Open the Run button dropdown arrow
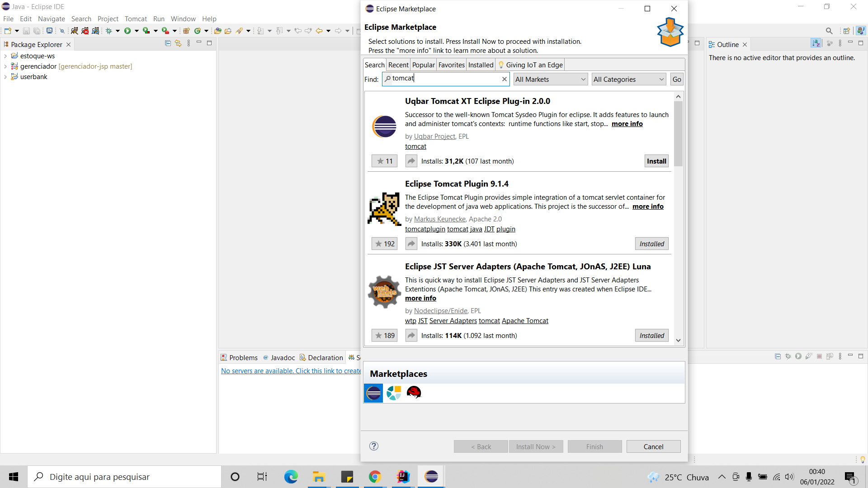Screen dimensions: 868x488 pos(137,31)
